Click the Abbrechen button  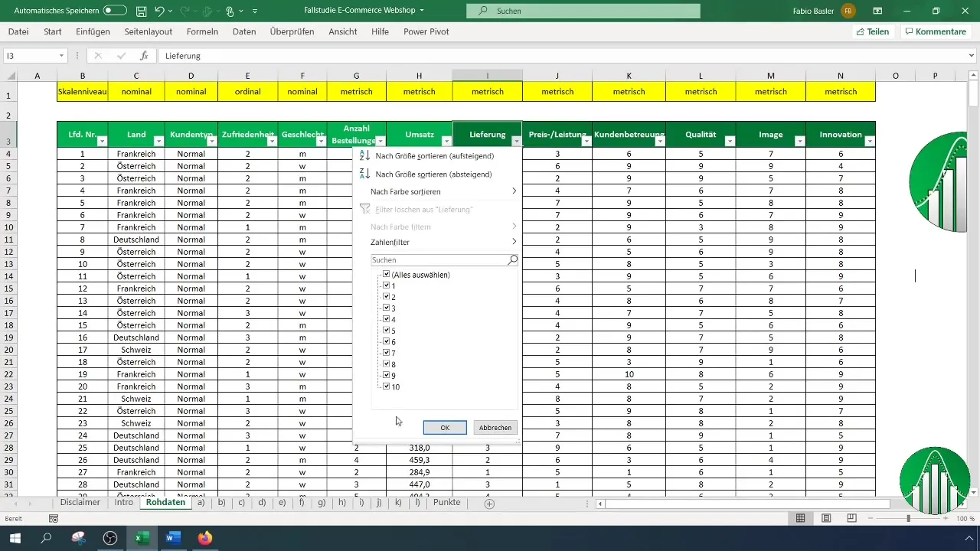click(495, 427)
